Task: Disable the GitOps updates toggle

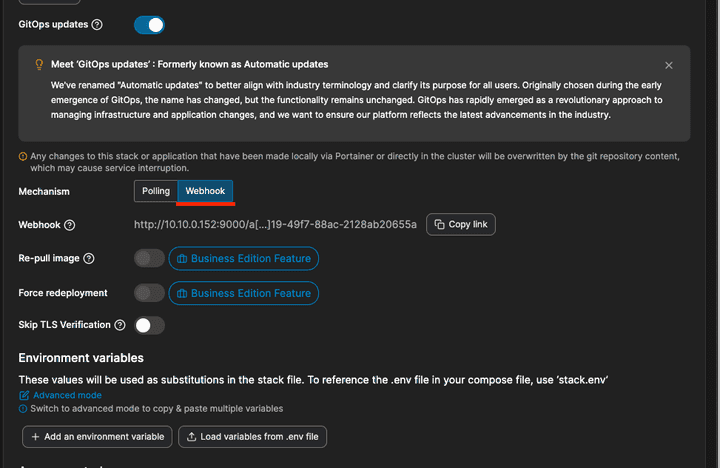Action: coord(149,24)
